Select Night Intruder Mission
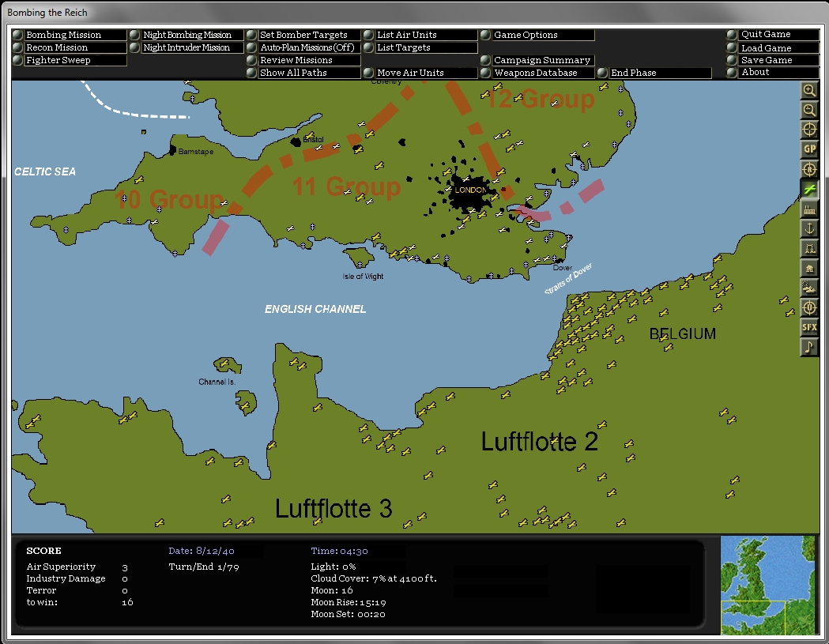This screenshot has height=644, width=829. coord(187,47)
